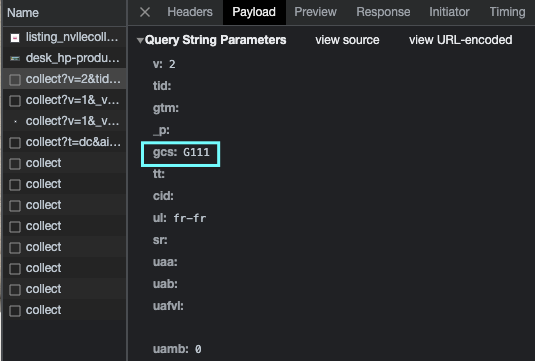
Task: Click the icon beside collect?t=dc&ai request
Action: pos(15,143)
